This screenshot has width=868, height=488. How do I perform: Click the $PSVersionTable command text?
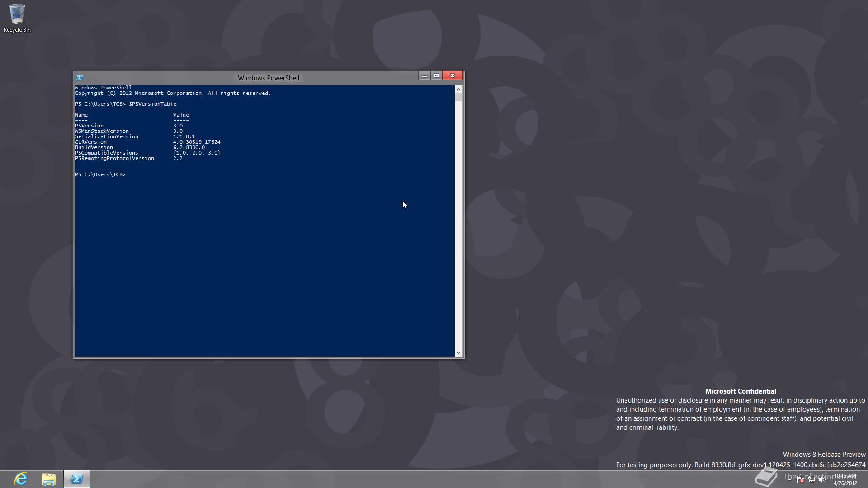(x=153, y=104)
